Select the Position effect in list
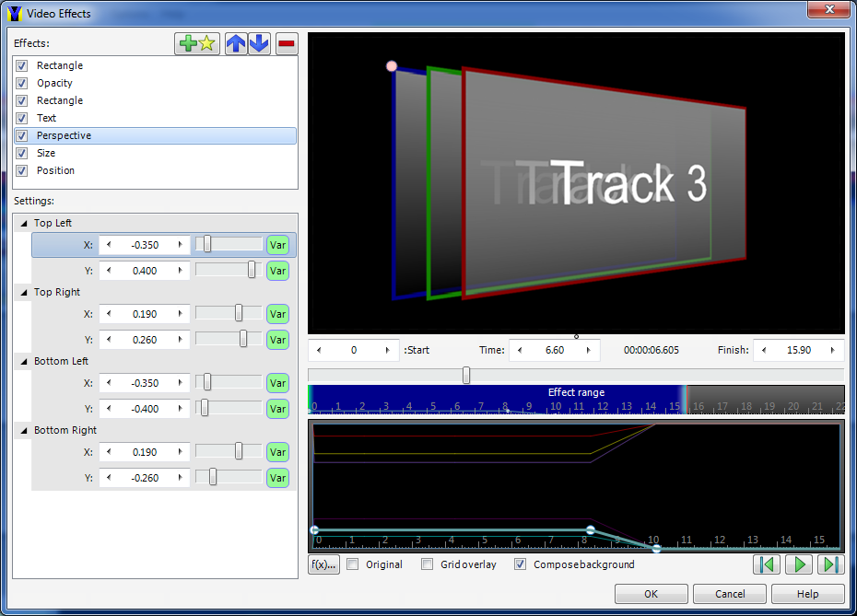This screenshot has width=857, height=616. 155,170
